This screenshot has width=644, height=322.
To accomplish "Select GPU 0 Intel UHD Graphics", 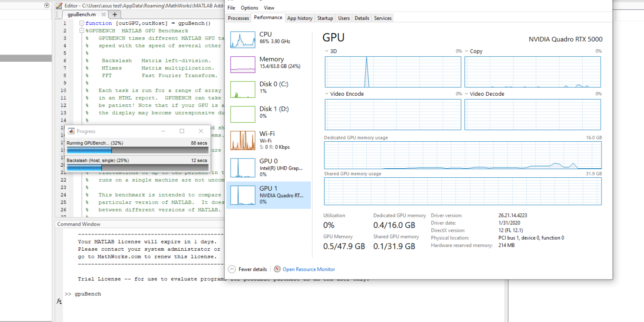I will (268, 167).
